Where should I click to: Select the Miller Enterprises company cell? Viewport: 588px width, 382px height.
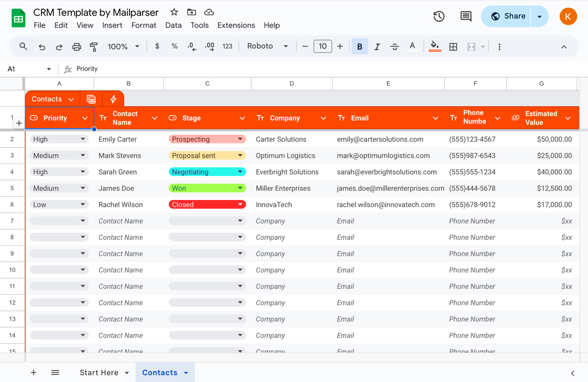click(x=291, y=189)
